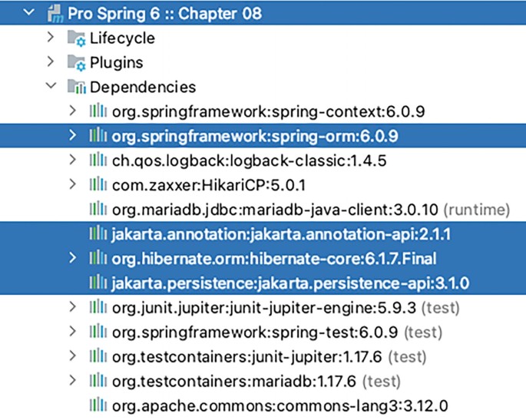Click the Maven module icon for Chapter 08

pos(55,13)
